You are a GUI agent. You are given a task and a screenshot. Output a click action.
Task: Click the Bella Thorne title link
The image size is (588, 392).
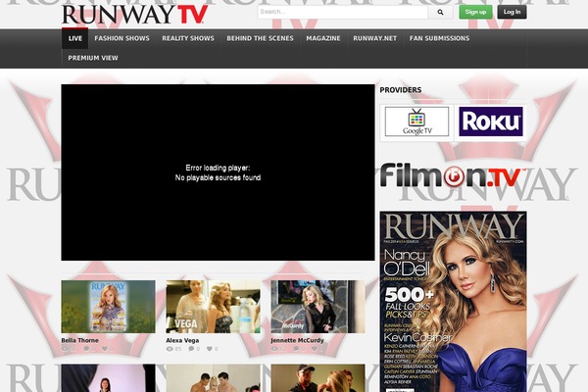(80, 341)
